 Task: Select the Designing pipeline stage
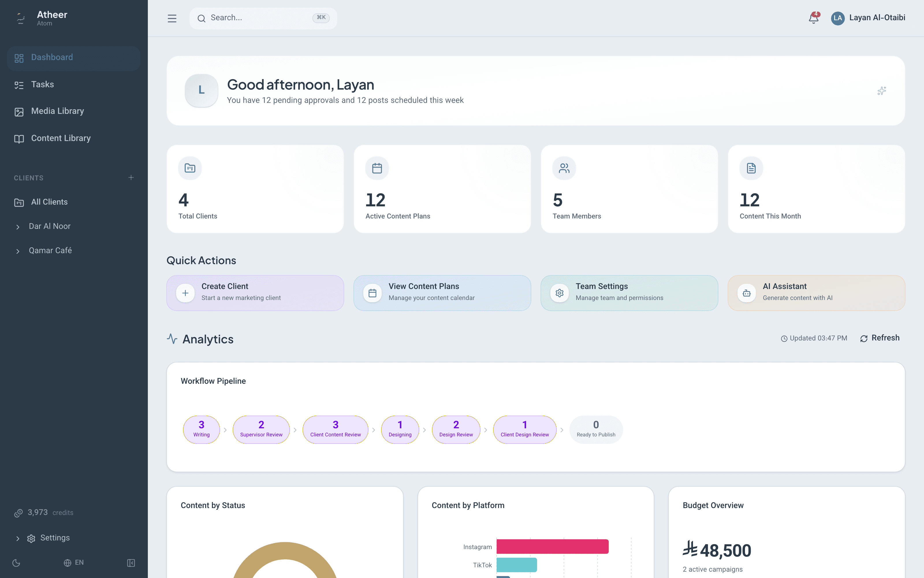(400, 430)
